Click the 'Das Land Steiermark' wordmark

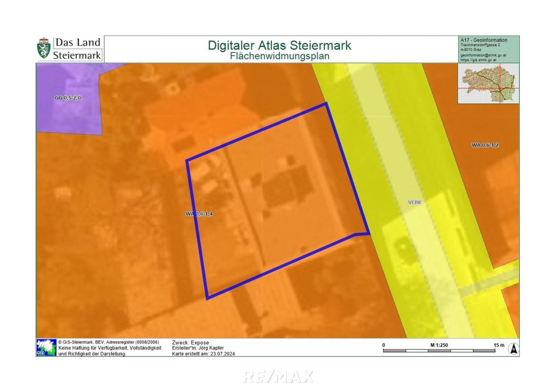77,49
